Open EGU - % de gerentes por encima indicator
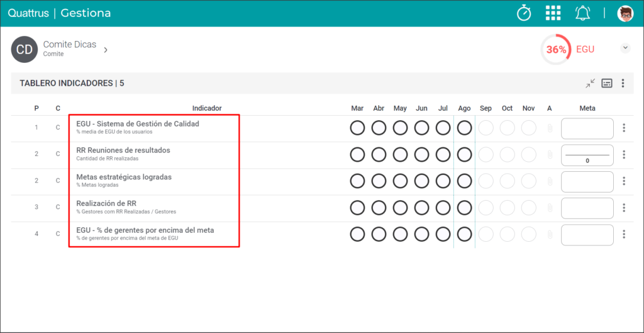Image resolution: width=644 pixels, height=333 pixels. 145,230
